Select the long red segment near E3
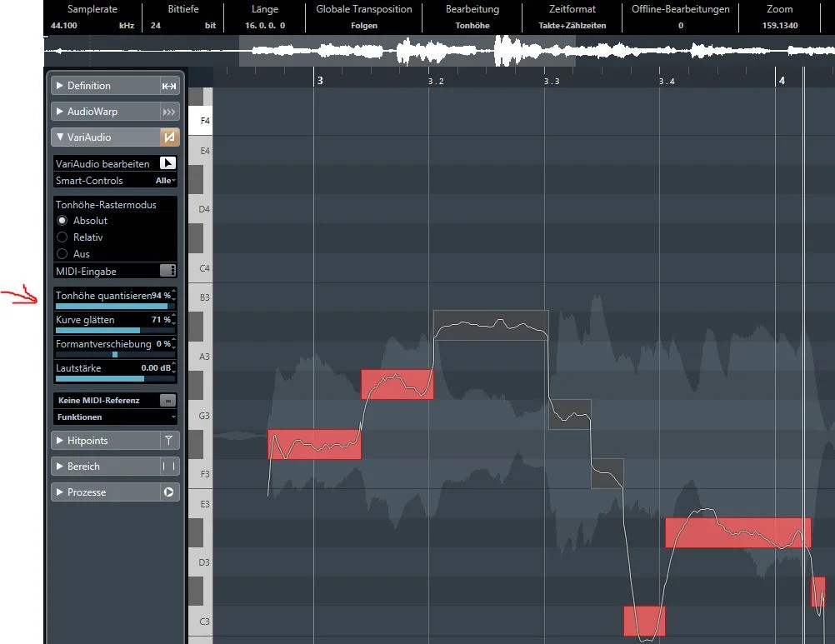The width and height of the screenshot is (835, 644). tap(738, 532)
